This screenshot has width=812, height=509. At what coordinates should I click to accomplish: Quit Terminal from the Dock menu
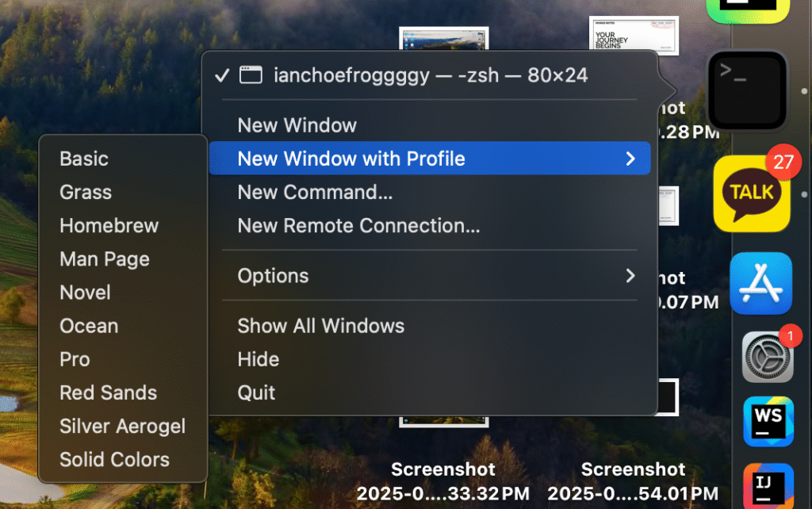[256, 392]
